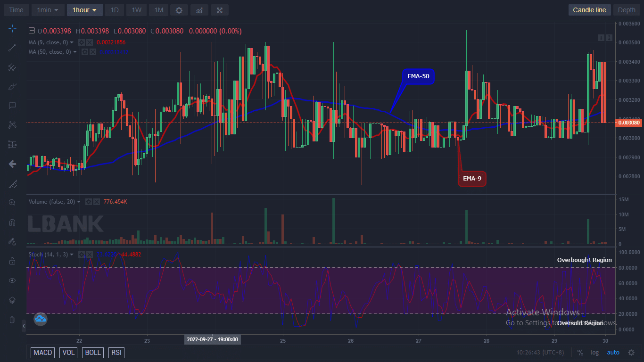Select the text annotation tool
644x362 pixels.
pyautogui.click(x=12, y=106)
